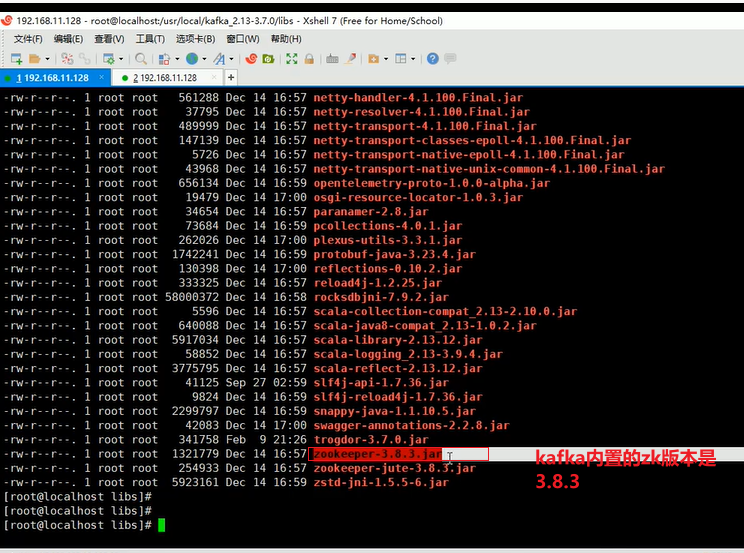Viewport: 744px width, 553px height.
Task: Expand the Properties dropdown arrow
Action: (x=121, y=59)
